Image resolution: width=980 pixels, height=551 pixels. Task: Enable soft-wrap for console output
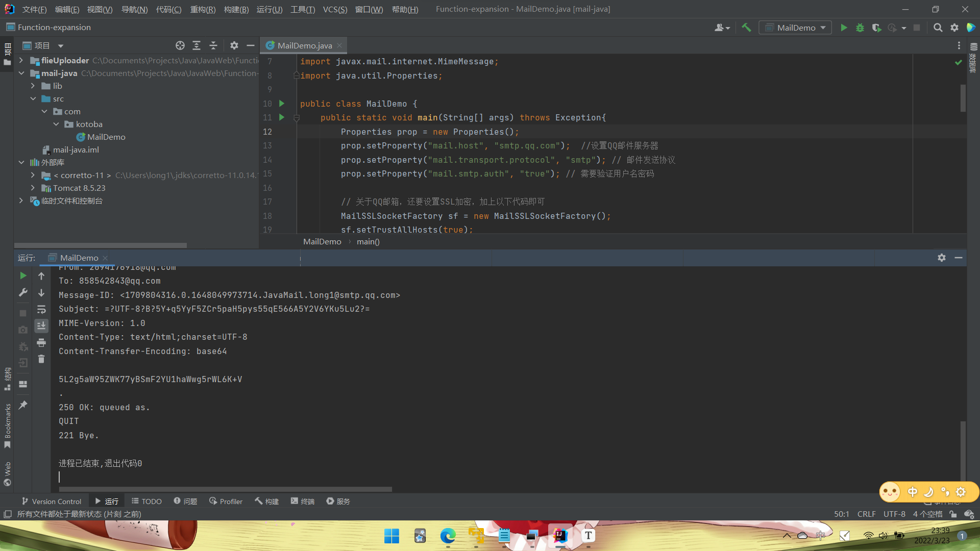[41, 309]
